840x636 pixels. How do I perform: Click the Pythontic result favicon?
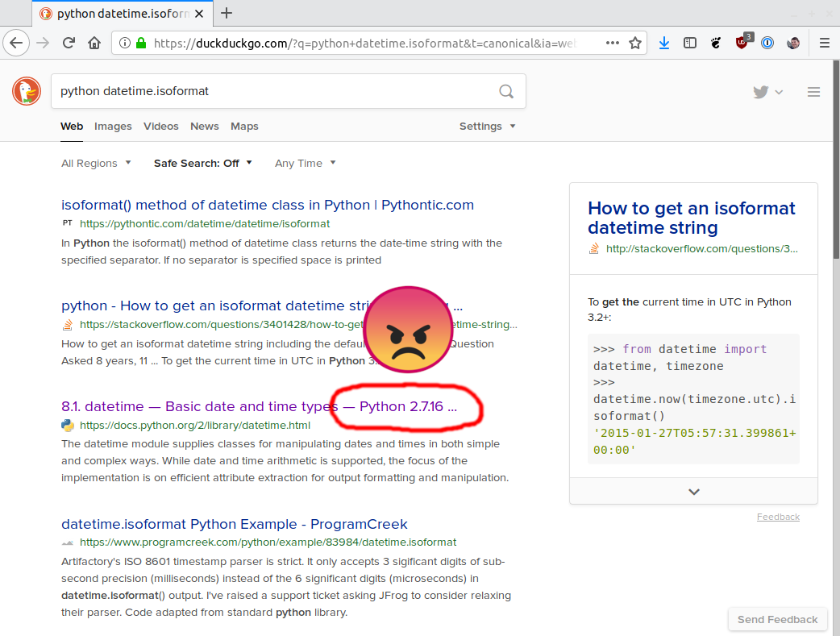coord(68,223)
